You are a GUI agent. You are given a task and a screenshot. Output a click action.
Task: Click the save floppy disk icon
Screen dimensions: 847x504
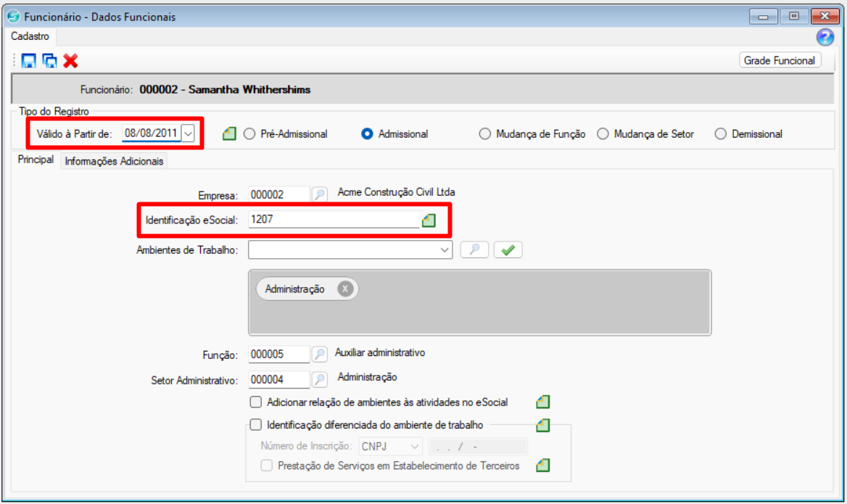(x=29, y=61)
